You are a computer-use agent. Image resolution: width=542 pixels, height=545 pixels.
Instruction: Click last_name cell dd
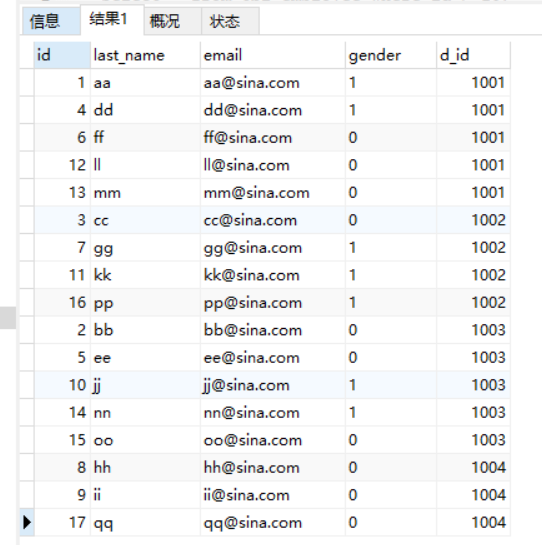(145, 110)
